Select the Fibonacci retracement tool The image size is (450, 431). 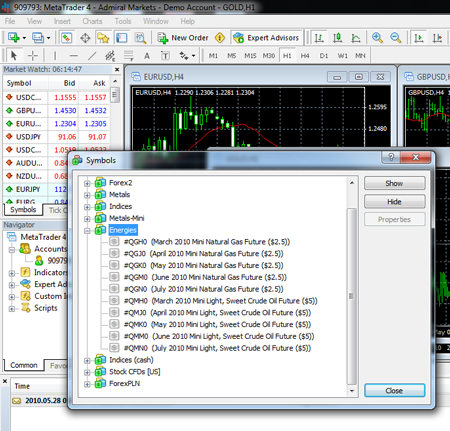pyautogui.click(x=129, y=55)
